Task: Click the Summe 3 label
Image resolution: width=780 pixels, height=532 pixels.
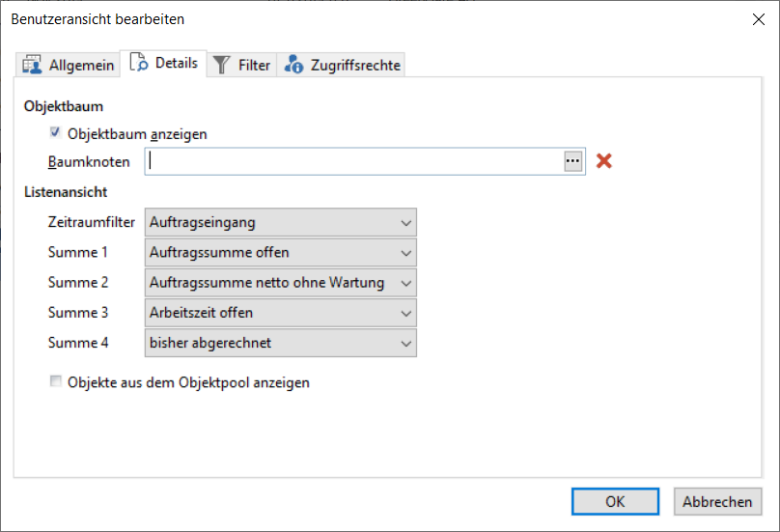Action: point(77,313)
